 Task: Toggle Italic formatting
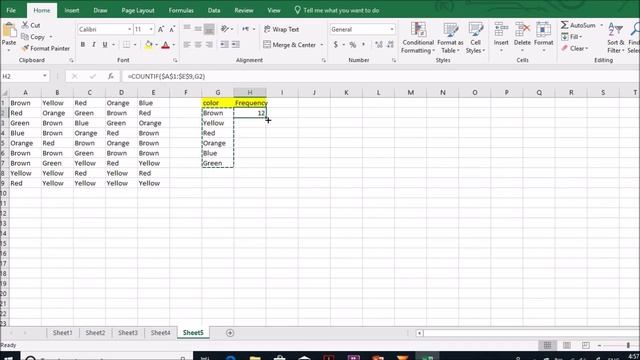(x=94, y=44)
